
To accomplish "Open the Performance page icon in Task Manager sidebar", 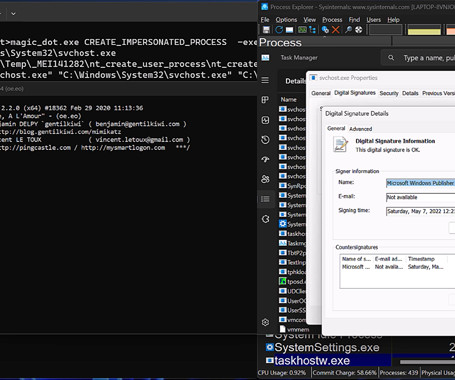I will pyautogui.click(x=265, y=120).
